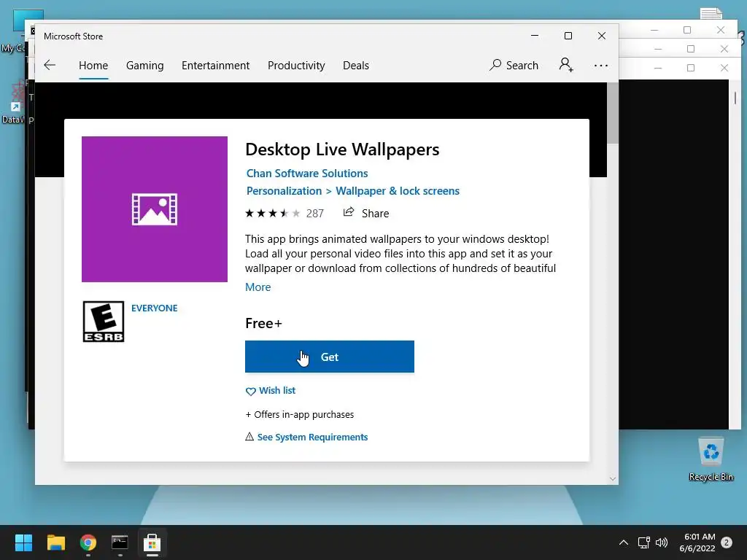Minimize the third background window
The image size is (747, 560).
(658, 68)
